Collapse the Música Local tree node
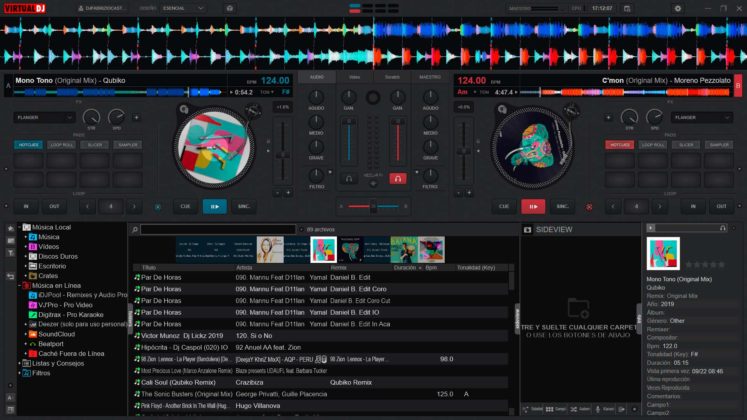 pyautogui.click(x=20, y=228)
